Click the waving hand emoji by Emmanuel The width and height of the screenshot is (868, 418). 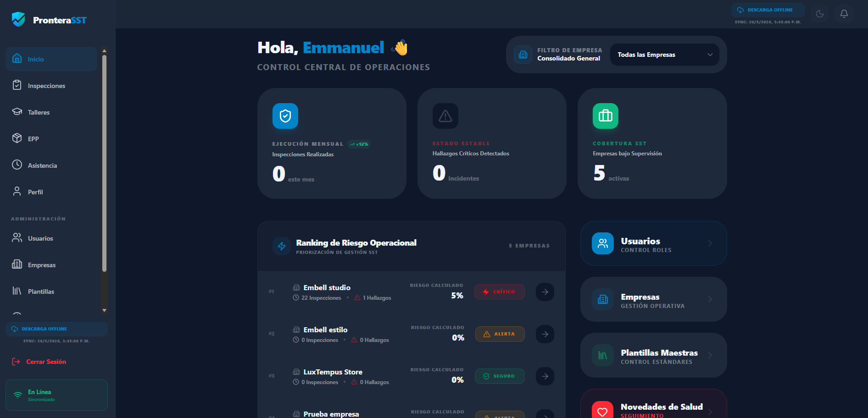(x=400, y=47)
